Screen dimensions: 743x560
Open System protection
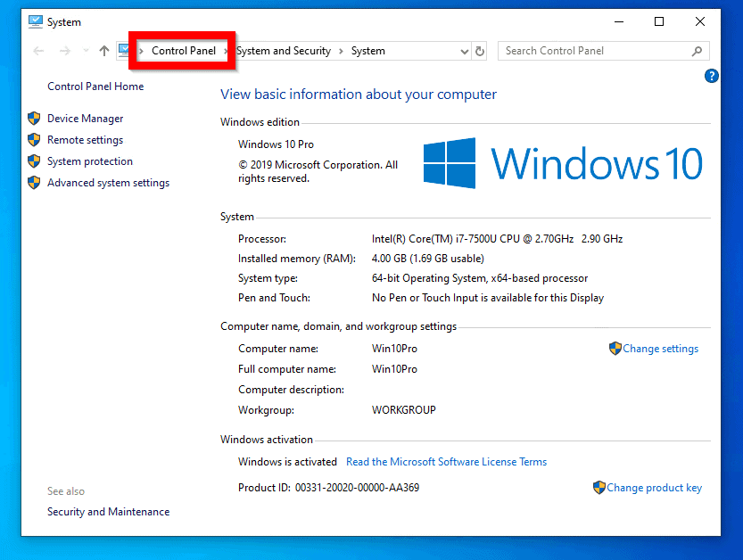click(90, 161)
